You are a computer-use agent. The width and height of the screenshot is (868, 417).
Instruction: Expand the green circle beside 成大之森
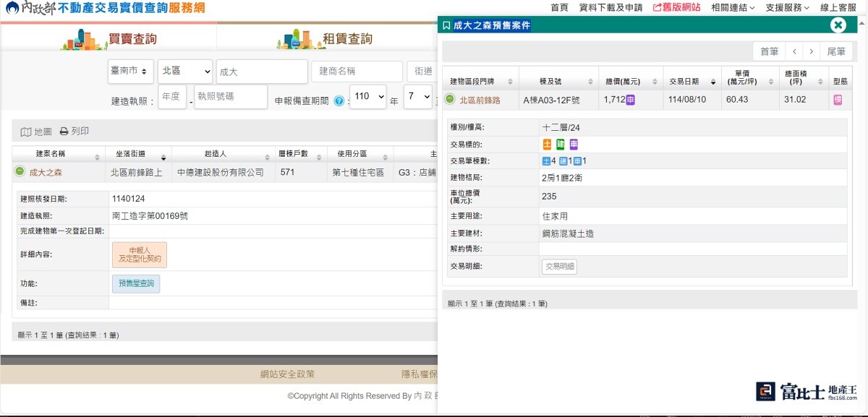(20, 173)
